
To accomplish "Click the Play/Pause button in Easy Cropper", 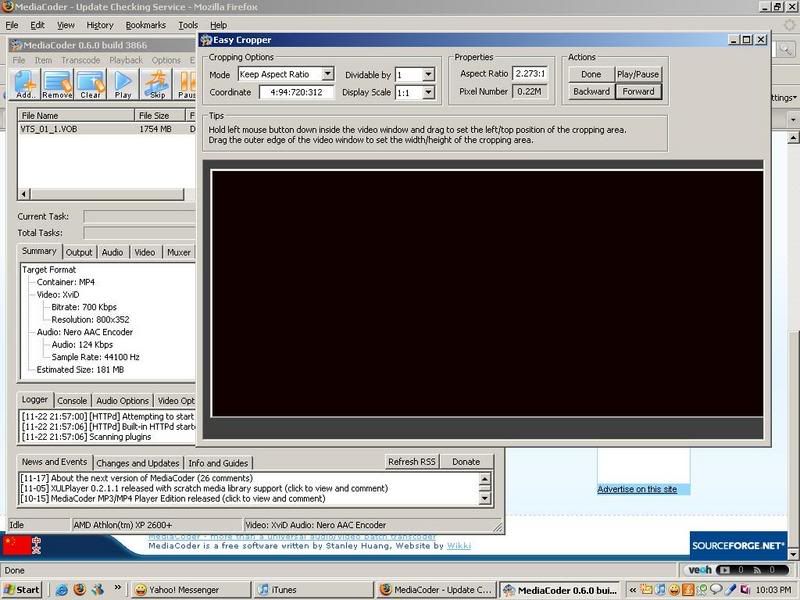I will click(x=638, y=74).
